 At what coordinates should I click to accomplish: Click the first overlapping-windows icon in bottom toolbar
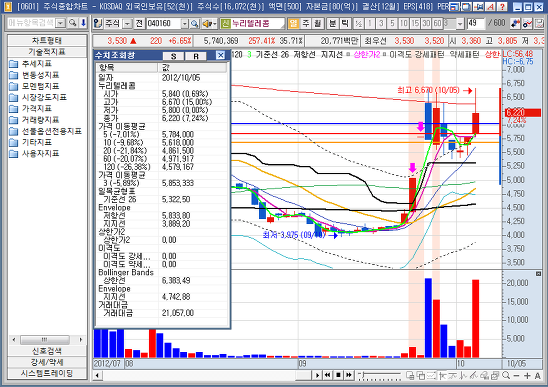pos(410,375)
